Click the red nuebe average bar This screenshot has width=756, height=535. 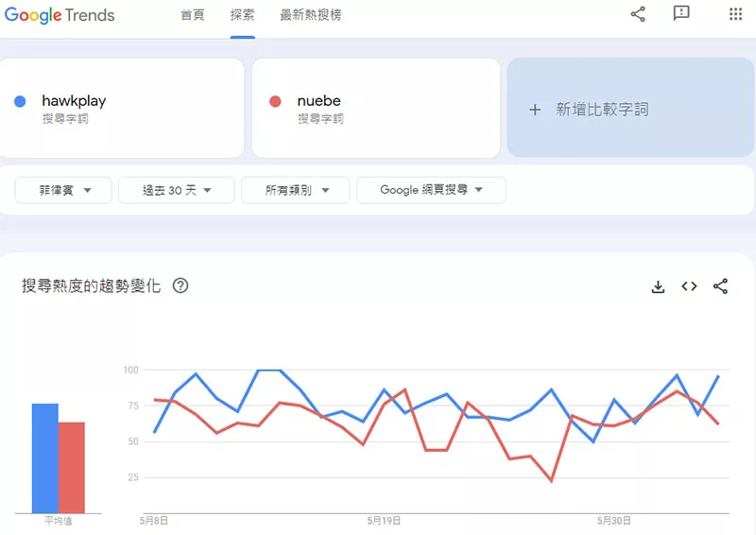click(72, 468)
